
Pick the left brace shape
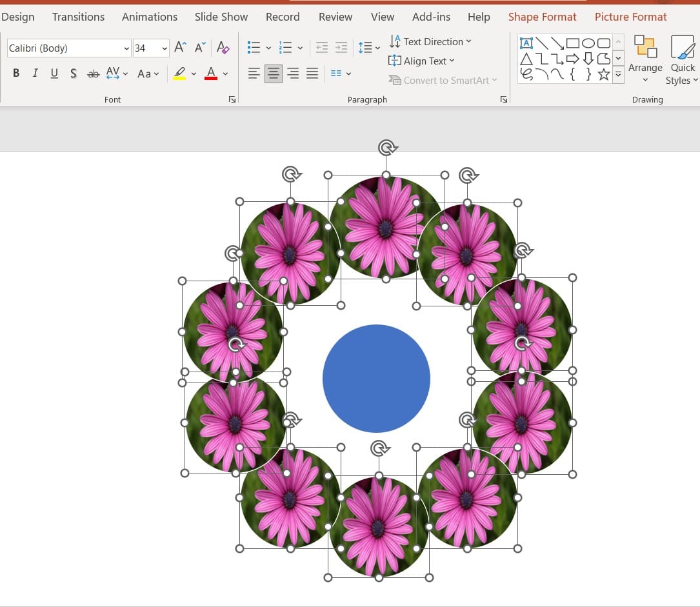pyautogui.click(x=573, y=74)
